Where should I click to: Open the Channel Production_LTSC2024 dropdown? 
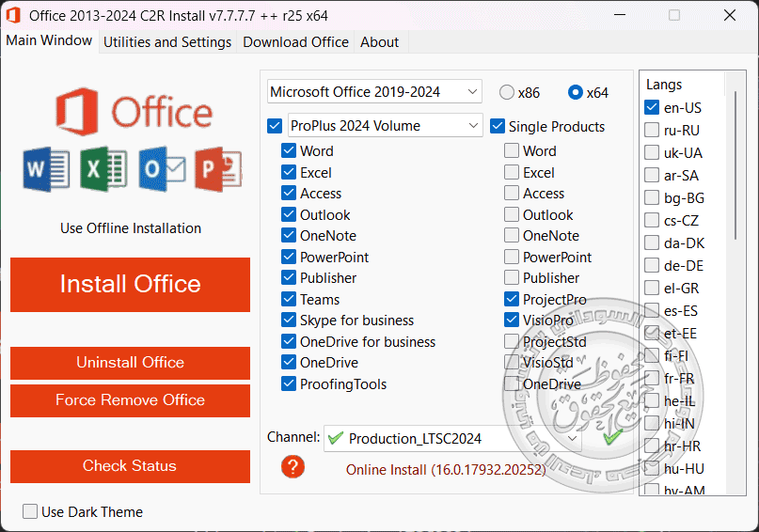(x=453, y=439)
